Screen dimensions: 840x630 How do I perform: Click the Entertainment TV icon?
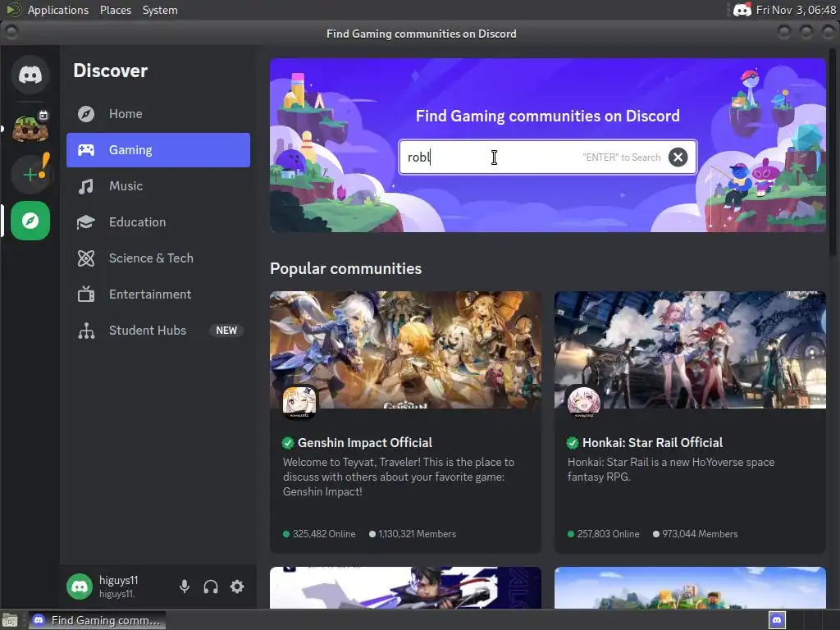(x=85, y=294)
